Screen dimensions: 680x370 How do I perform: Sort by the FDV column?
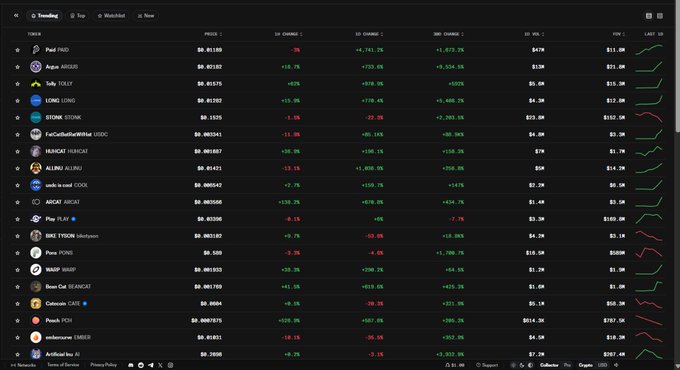[618, 34]
